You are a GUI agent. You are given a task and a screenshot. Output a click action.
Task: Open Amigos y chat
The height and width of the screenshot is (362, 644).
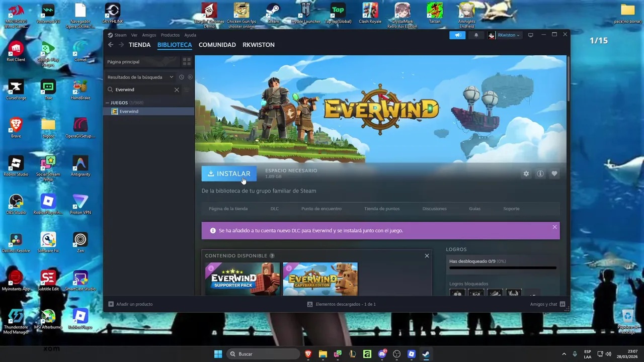[x=547, y=304]
